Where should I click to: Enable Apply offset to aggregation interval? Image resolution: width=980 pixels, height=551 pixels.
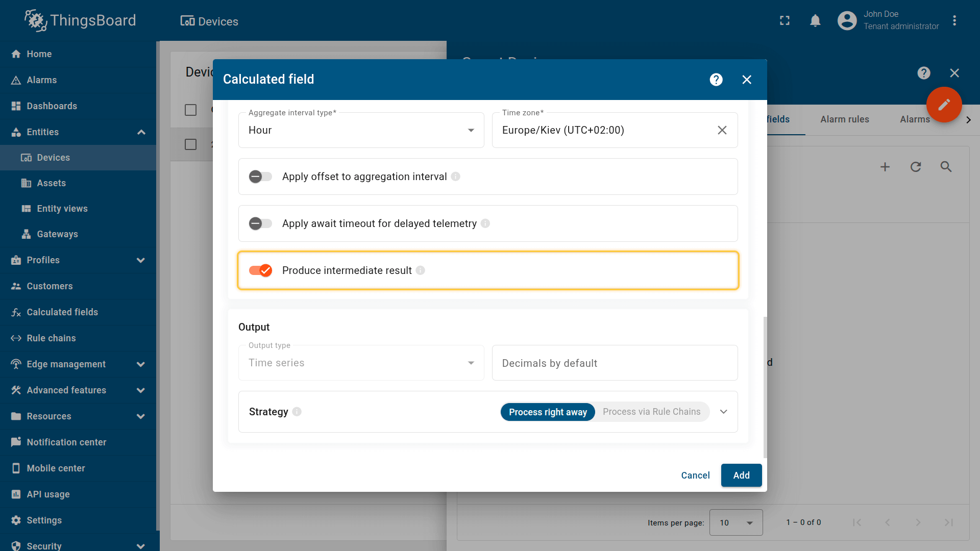(x=260, y=177)
